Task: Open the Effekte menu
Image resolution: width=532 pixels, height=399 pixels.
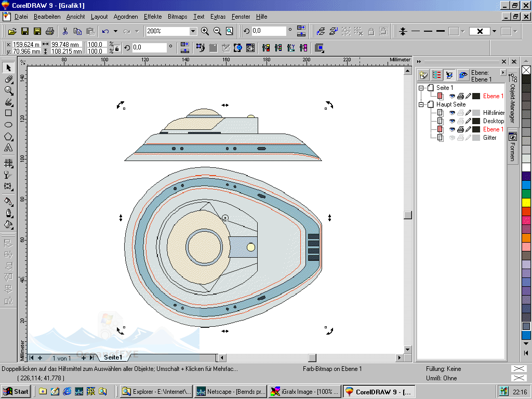Action: (153, 17)
